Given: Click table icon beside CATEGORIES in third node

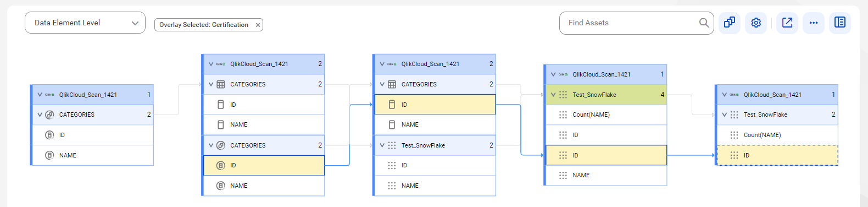Looking at the screenshot, I should click(x=392, y=84).
